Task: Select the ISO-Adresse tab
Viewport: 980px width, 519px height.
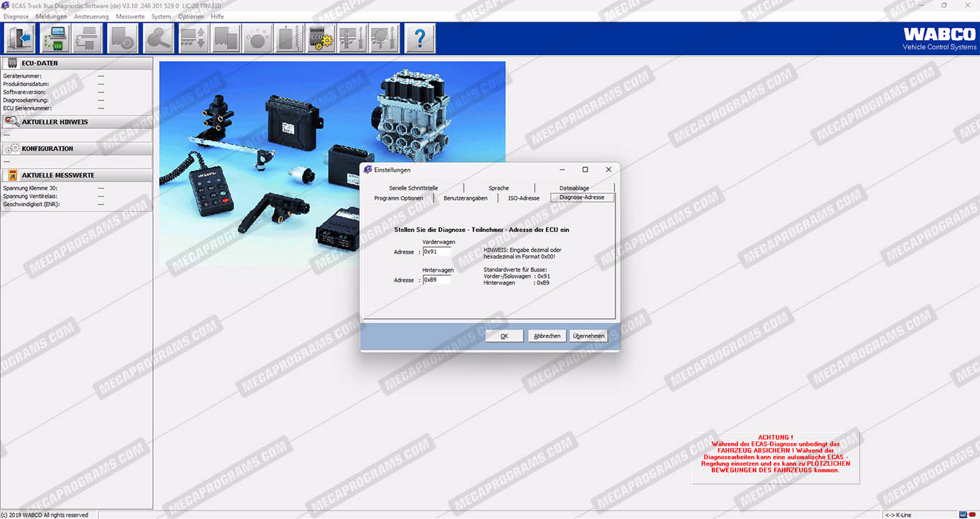Action: (524, 198)
